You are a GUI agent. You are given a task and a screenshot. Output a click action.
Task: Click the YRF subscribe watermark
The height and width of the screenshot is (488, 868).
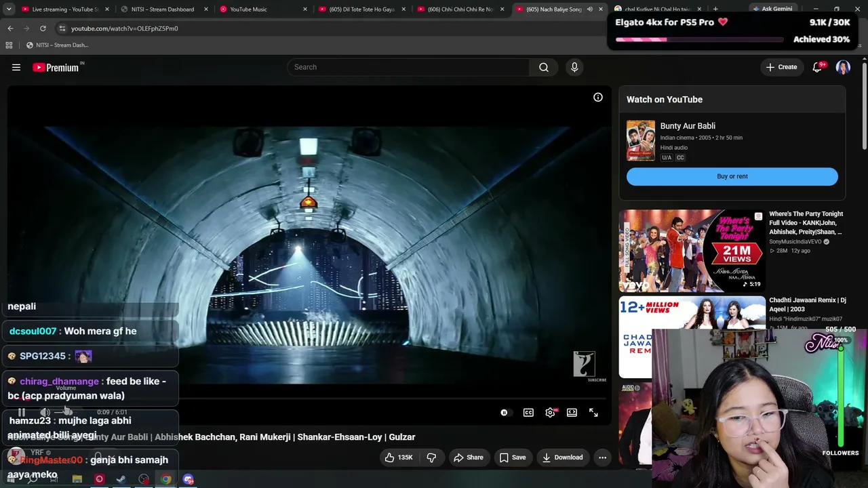(x=585, y=366)
